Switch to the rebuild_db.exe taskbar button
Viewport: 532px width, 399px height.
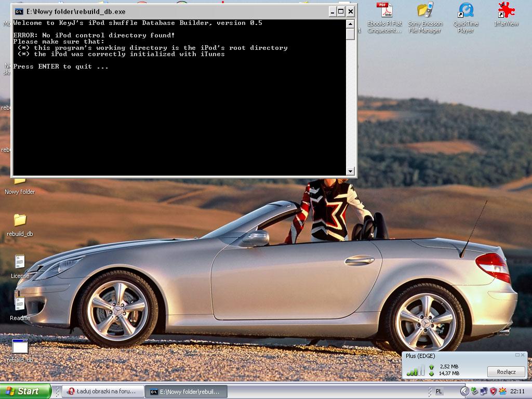click(x=187, y=392)
